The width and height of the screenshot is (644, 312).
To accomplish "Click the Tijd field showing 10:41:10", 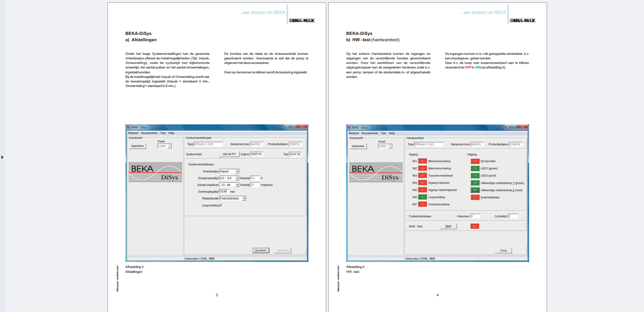I will click(295, 154).
